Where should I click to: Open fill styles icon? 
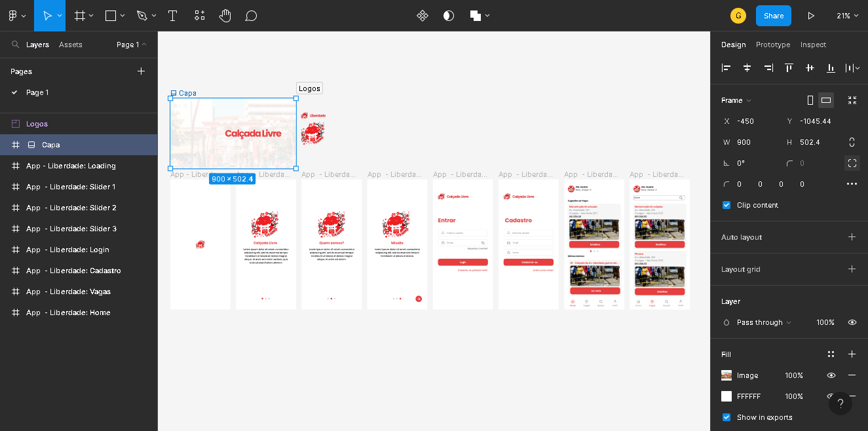831,354
